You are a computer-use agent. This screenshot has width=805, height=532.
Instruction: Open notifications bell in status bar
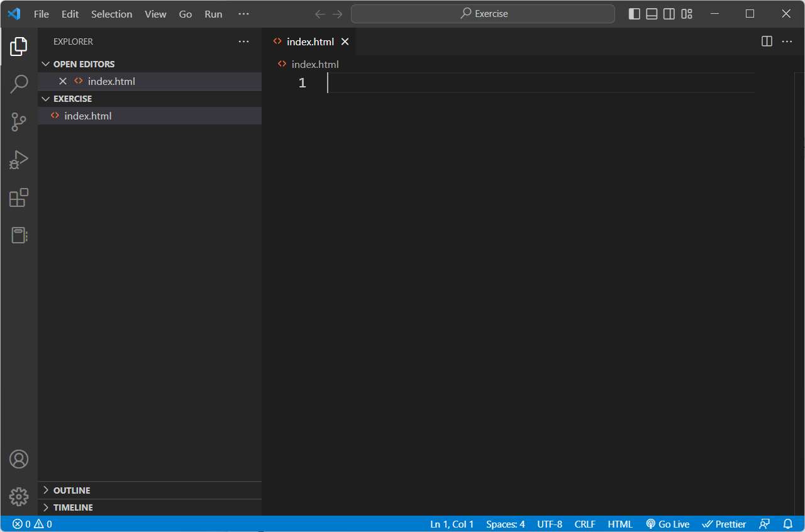click(x=787, y=524)
